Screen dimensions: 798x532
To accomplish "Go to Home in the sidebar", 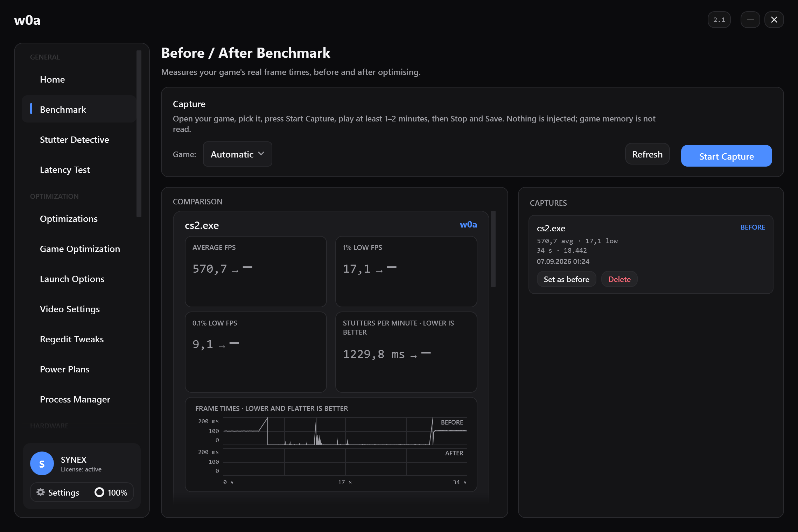I will 79,79.
